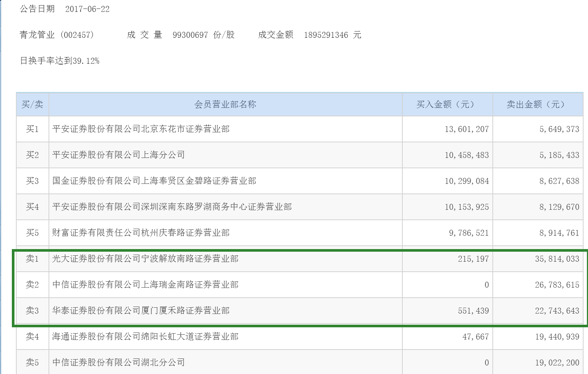Select 华泰证券股份有限公司厦门厦禾路证券营业部

(141, 311)
